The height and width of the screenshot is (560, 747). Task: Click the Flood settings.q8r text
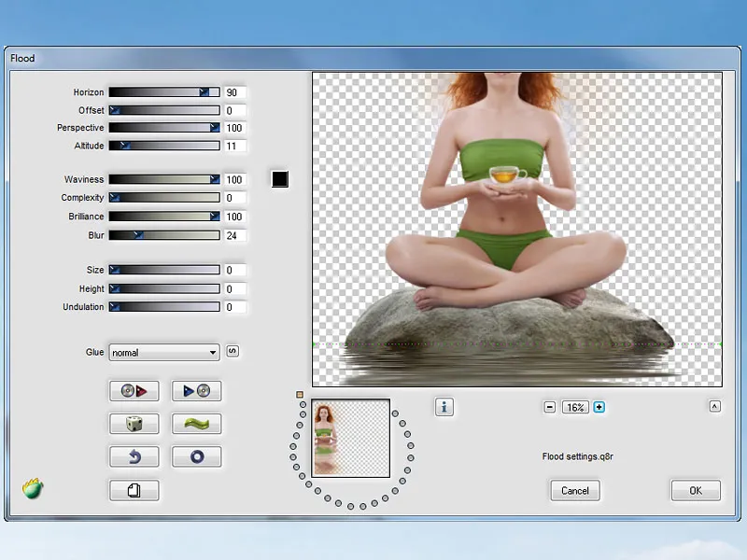click(x=577, y=456)
